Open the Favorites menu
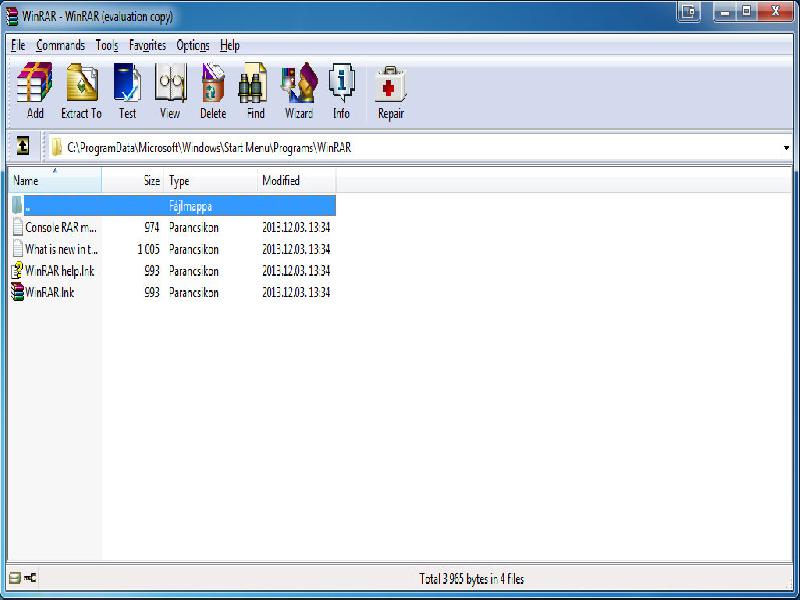The image size is (800, 600). click(147, 45)
